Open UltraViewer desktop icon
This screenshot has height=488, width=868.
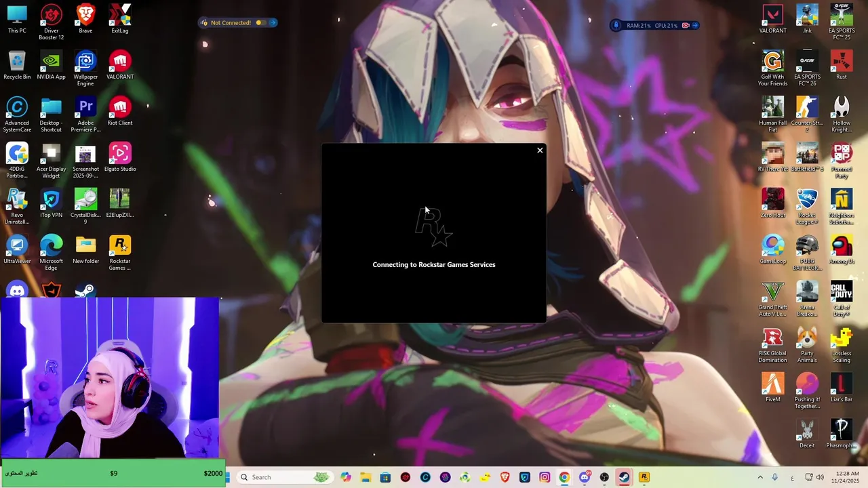coord(17,249)
